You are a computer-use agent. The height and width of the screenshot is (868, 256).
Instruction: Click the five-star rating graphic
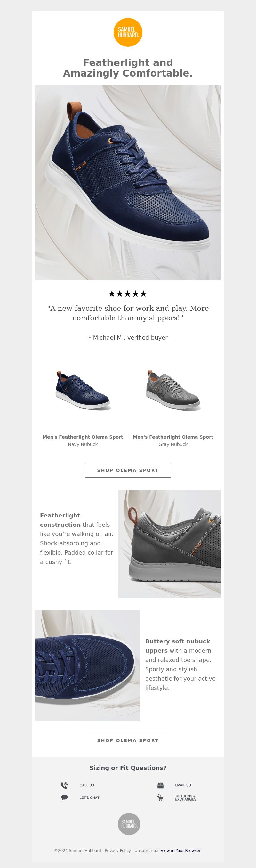pos(128,293)
